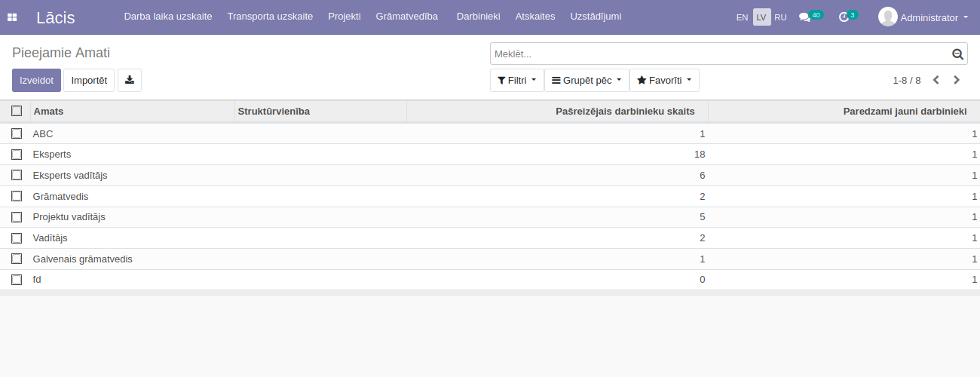The image size is (980, 377).
Task: Open the apps grid menu icon
Action: tap(12, 17)
